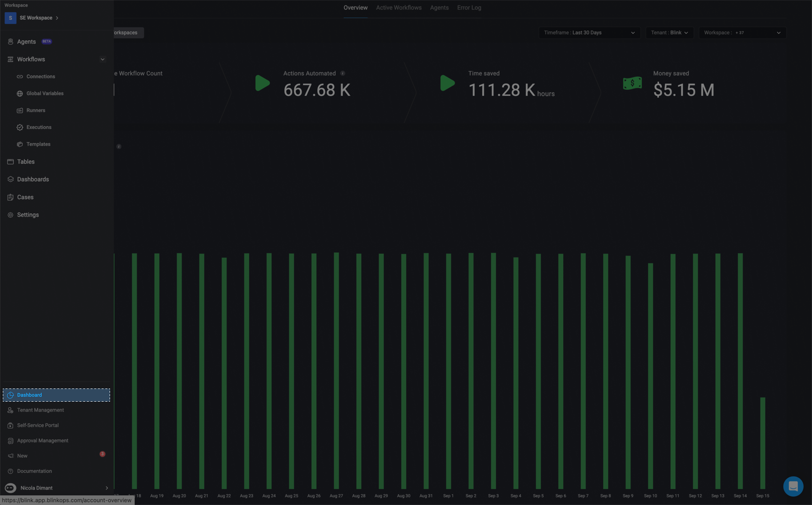The width and height of the screenshot is (812, 505).
Task: Expand the SE Workspace switcher chevron
Action: click(57, 18)
